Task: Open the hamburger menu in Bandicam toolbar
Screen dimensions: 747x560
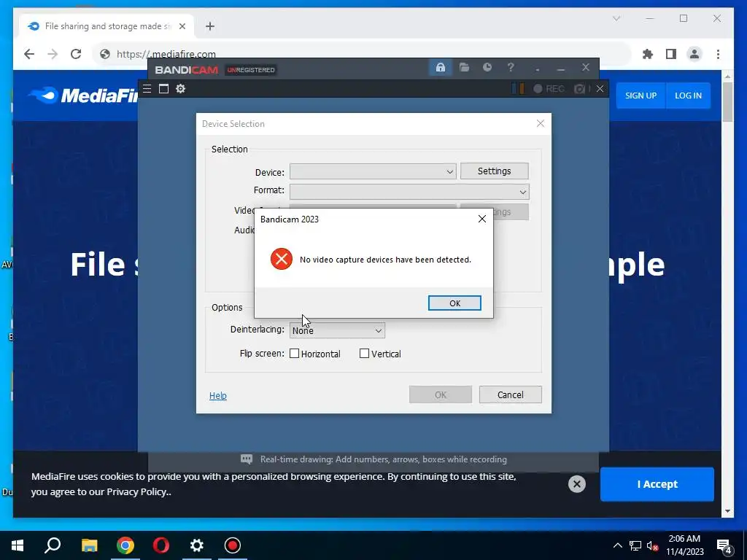Action: (147, 88)
